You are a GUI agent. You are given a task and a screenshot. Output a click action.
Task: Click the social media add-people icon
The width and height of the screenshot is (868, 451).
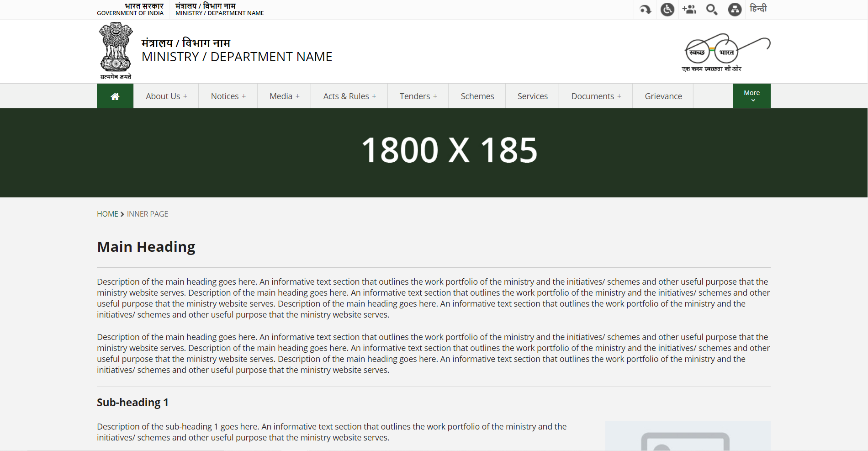click(x=689, y=9)
